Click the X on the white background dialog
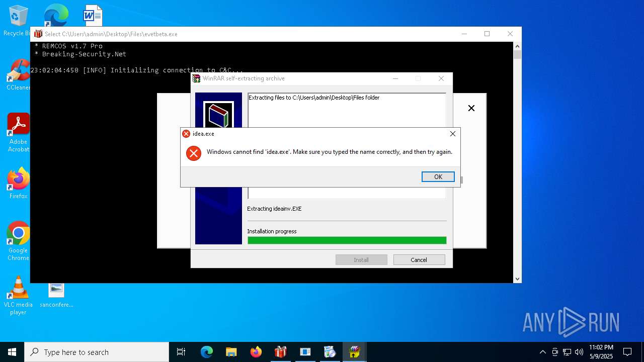Screen dimensions: 644x362 click(x=471, y=108)
